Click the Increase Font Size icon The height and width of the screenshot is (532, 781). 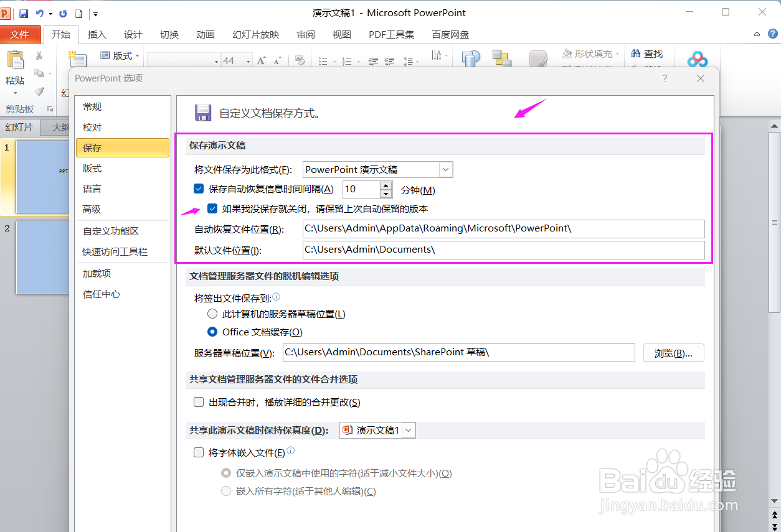point(262,60)
